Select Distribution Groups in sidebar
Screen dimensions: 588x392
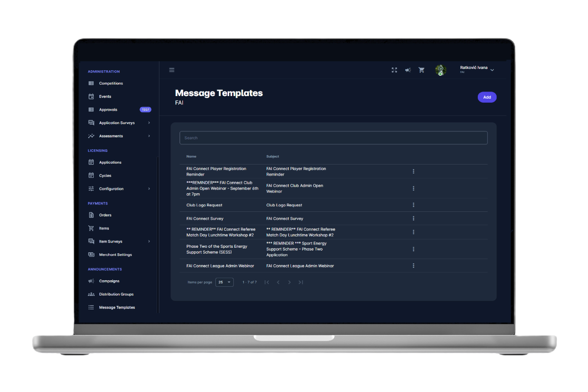(116, 294)
